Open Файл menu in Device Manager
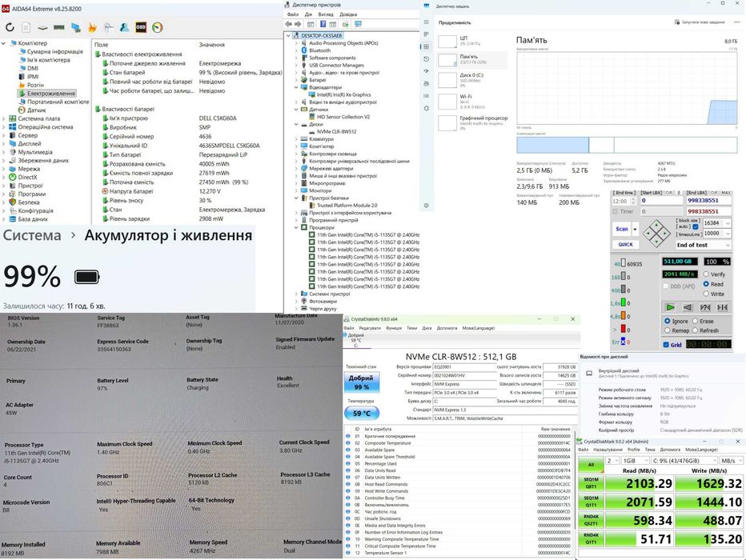Image resolution: width=746 pixels, height=560 pixels. coord(293,14)
